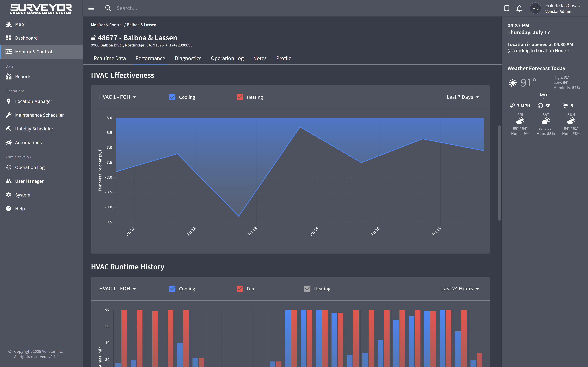Screen dimensions: 588x367
Task: Open Automations sidebar icon
Action: pos(9,143)
